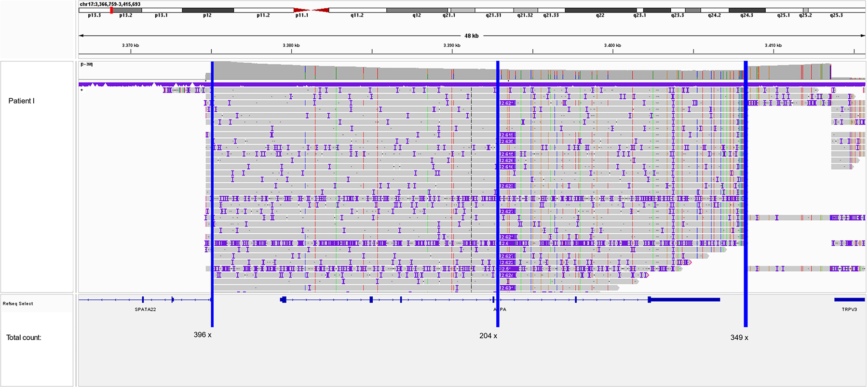868x387 pixels.
Task: Click the 204 x count label
Action: coord(488,335)
